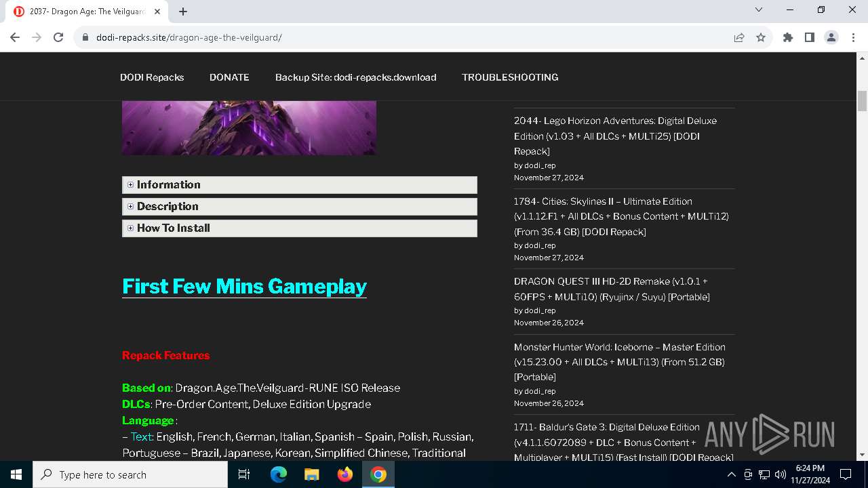Open the notification center icon

[x=846, y=474]
